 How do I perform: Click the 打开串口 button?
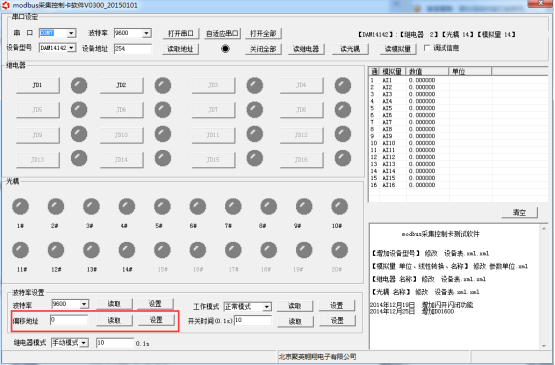pos(181,34)
